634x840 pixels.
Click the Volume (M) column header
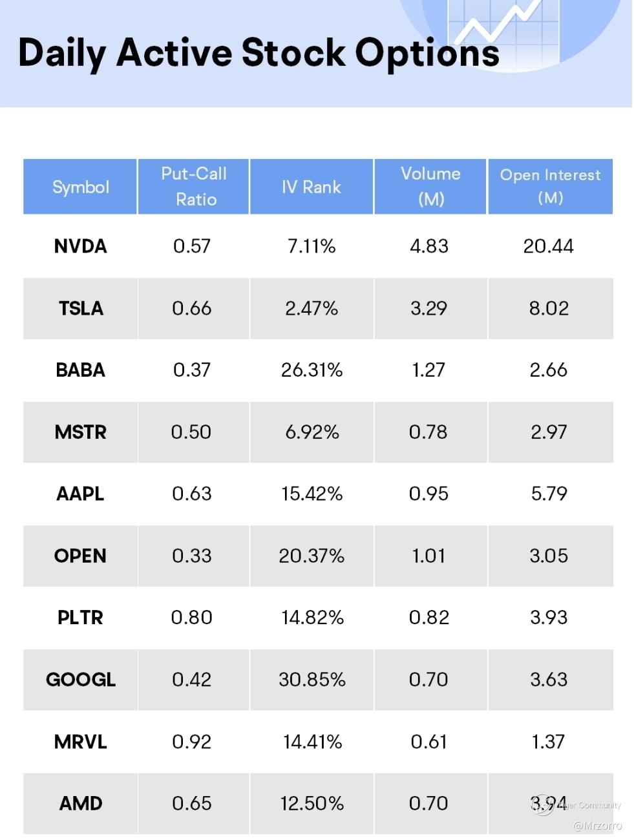pyautogui.click(x=430, y=186)
